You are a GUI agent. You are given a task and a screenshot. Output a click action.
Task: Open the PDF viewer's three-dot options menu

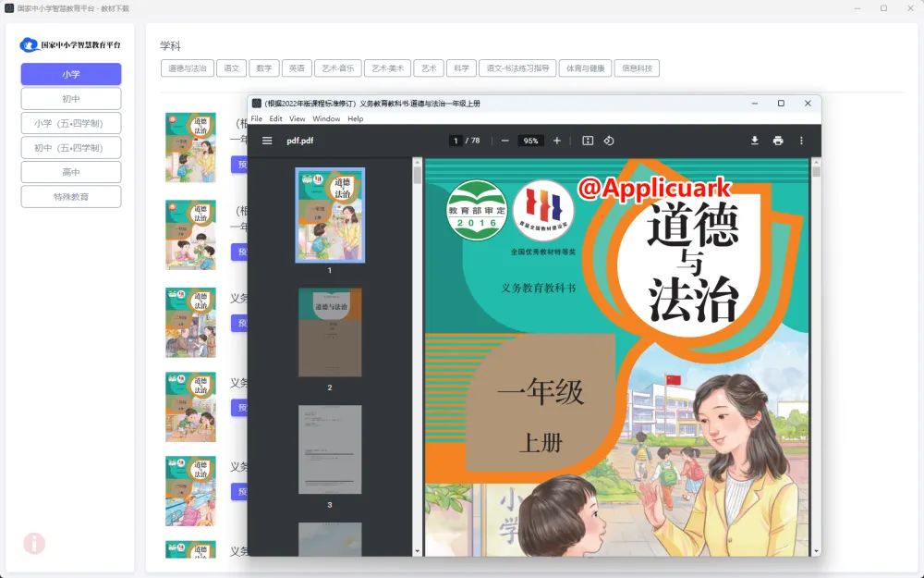tap(800, 141)
